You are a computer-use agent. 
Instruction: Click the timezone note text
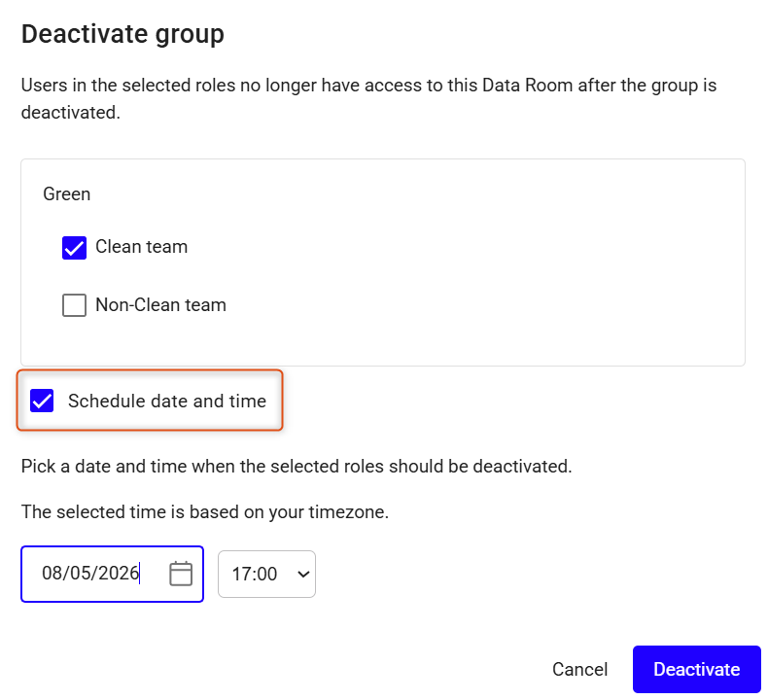tap(205, 512)
